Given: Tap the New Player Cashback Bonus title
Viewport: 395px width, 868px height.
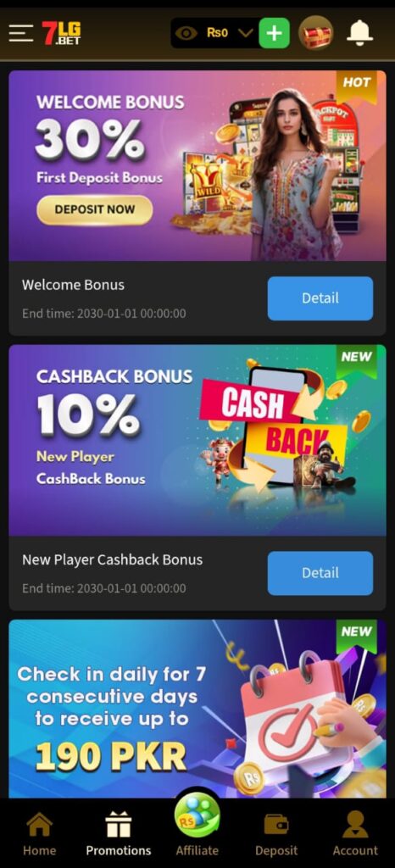Looking at the screenshot, I should tap(112, 559).
